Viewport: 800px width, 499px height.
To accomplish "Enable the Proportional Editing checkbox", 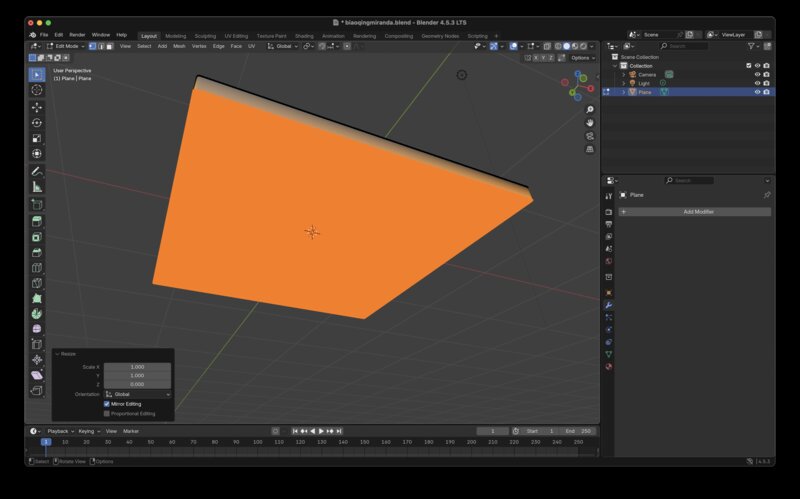I will pyautogui.click(x=107, y=413).
